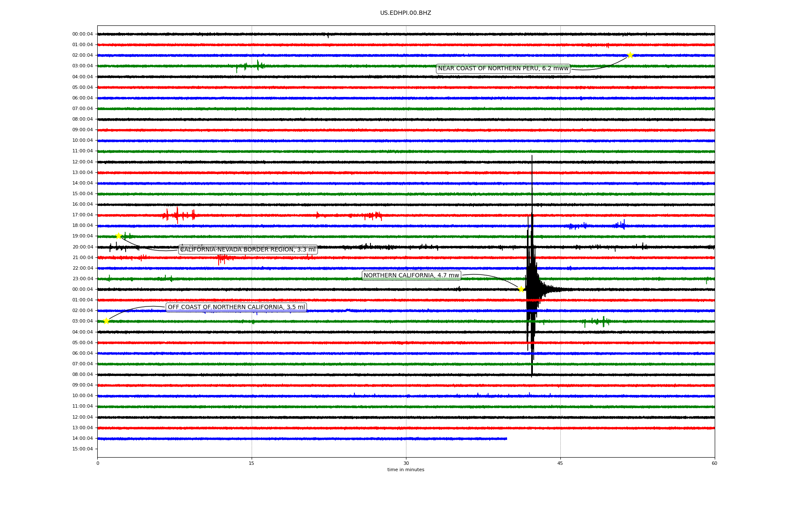The image size is (812, 508).
Task: Select the NEAR COAST OF NORTHERN PERU label
Action: click(503, 69)
